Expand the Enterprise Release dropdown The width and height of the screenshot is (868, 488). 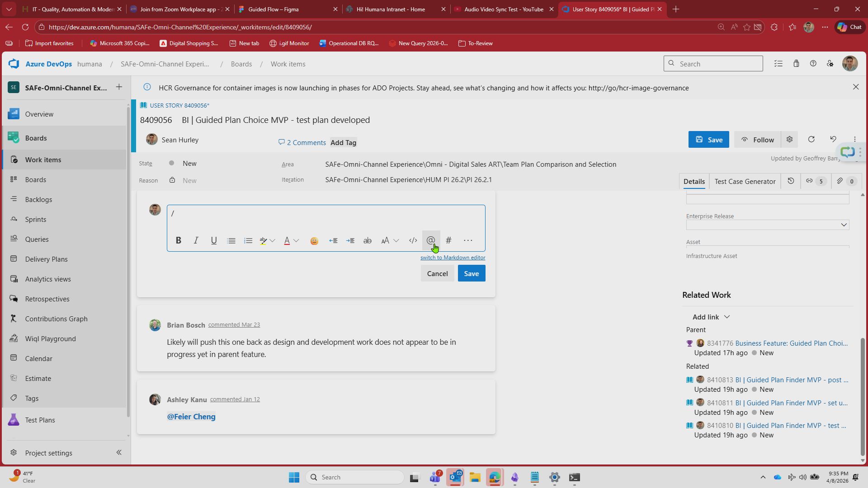tap(844, 225)
